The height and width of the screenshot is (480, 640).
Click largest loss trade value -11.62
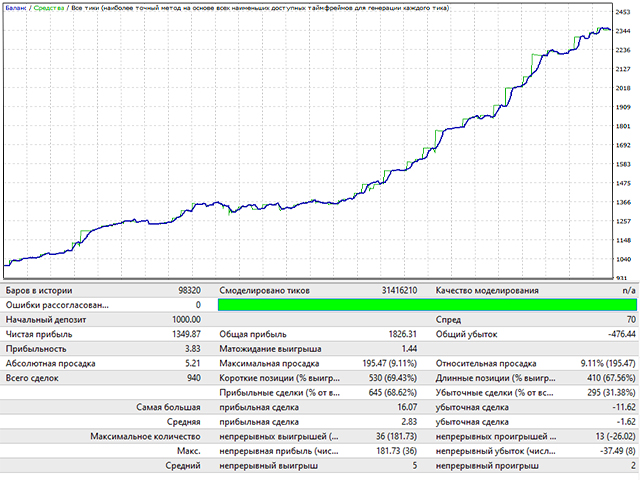(x=624, y=407)
